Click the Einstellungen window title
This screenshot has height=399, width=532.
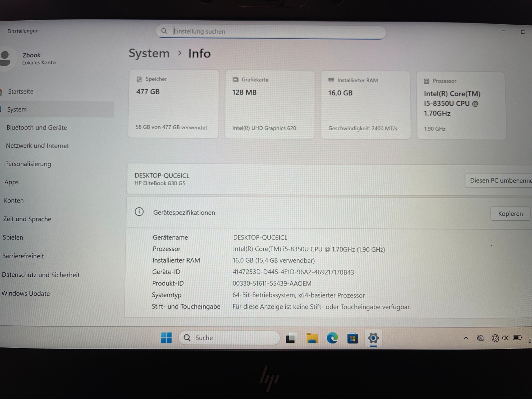pos(23,31)
